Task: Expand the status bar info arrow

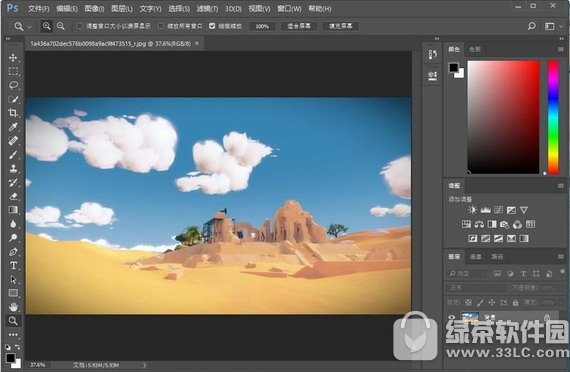Action: (x=144, y=365)
